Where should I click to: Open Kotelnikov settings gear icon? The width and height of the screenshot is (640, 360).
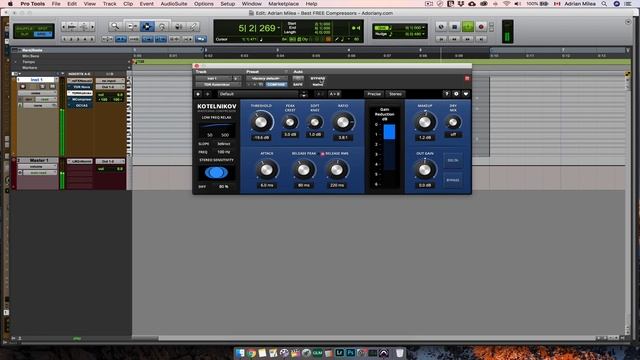tap(456, 94)
